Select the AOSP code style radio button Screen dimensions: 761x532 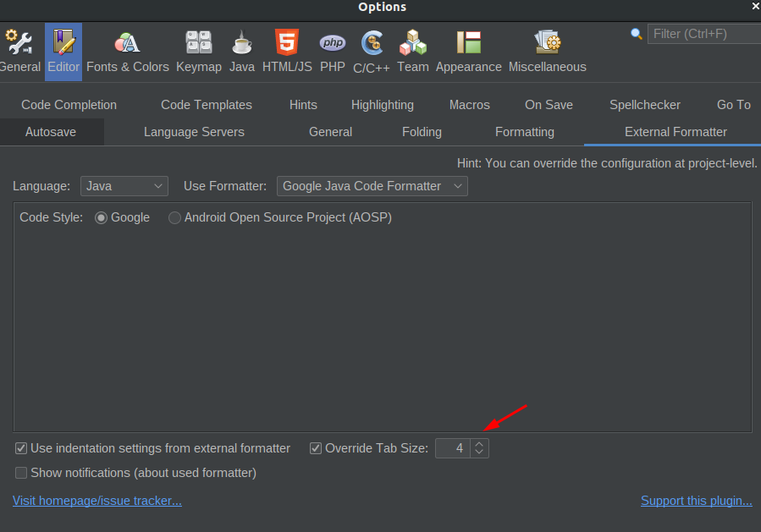(x=174, y=217)
